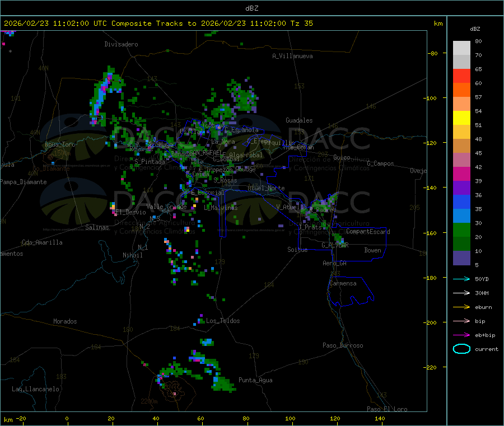The image size is (504, 426).
Task: Click the Valle_Grande map label
Action: point(166,207)
